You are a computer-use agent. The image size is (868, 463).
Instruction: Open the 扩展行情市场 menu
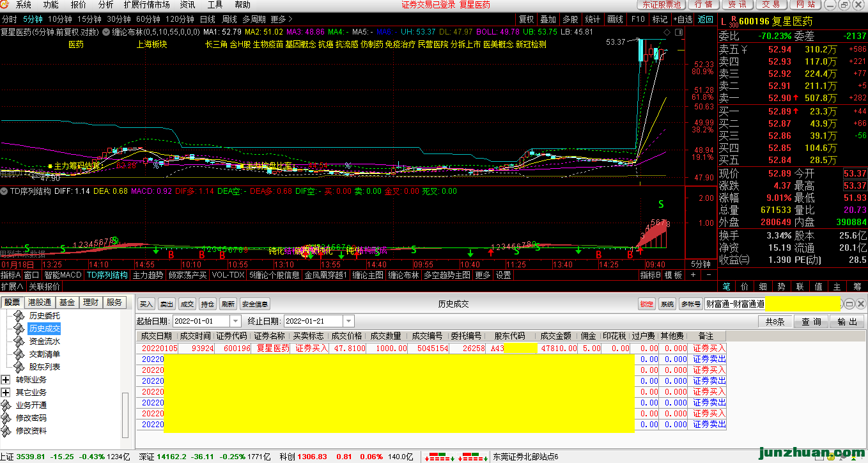coord(146,4)
